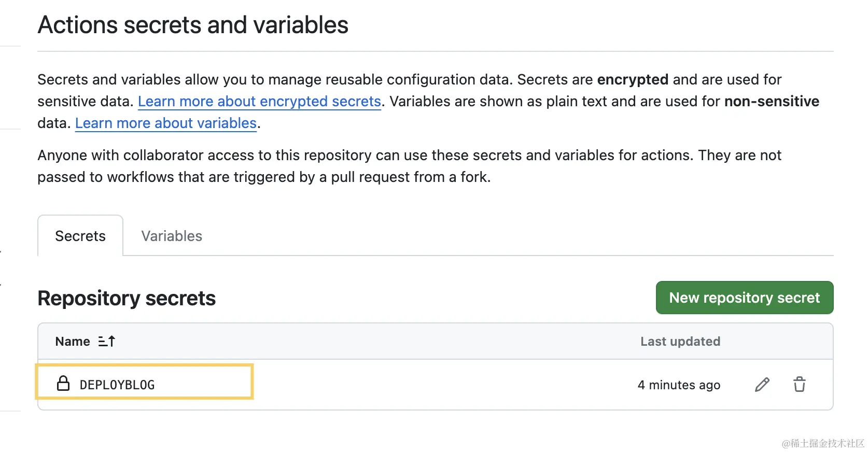Screen dimensions: 868x452
Task: Open the Secrets tab
Action: pos(80,236)
